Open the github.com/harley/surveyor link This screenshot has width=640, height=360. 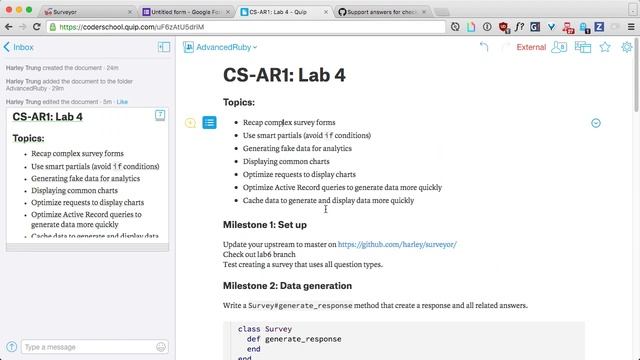(x=397, y=244)
